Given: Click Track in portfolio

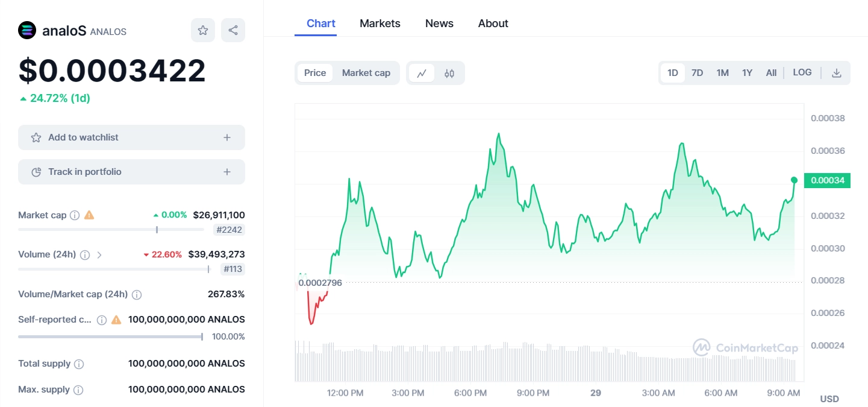Looking at the screenshot, I should [x=131, y=171].
